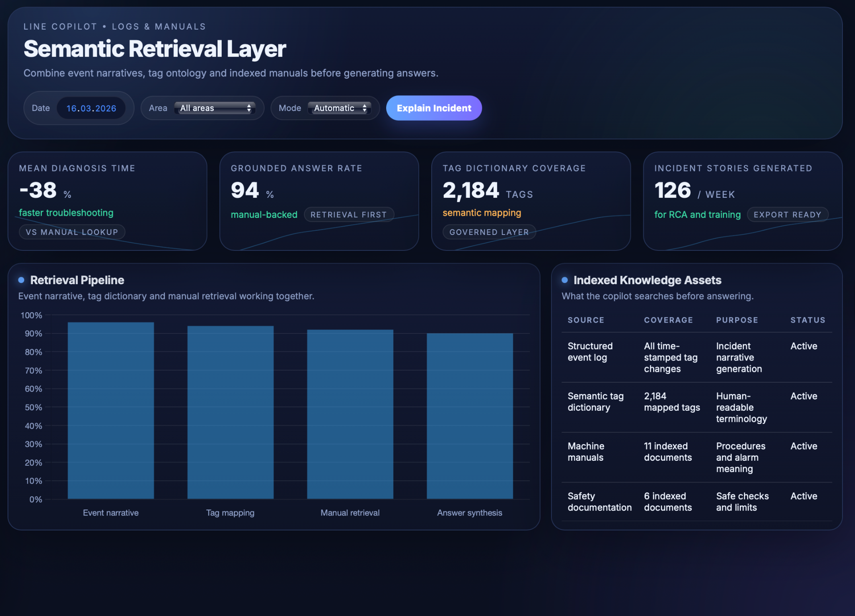This screenshot has width=855, height=616.
Task: Click the VS MANUAL LOOKUP badge
Action: coord(72,232)
